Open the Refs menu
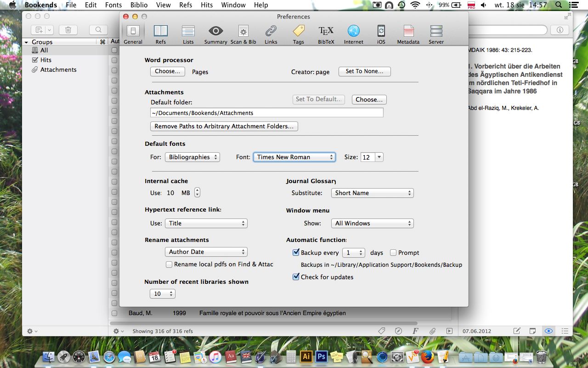 click(186, 5)
